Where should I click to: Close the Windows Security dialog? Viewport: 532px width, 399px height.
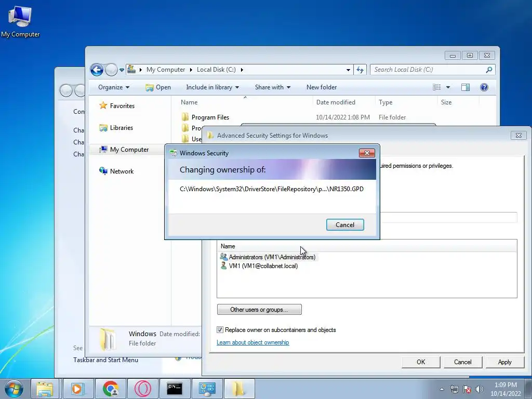(367, 153)
